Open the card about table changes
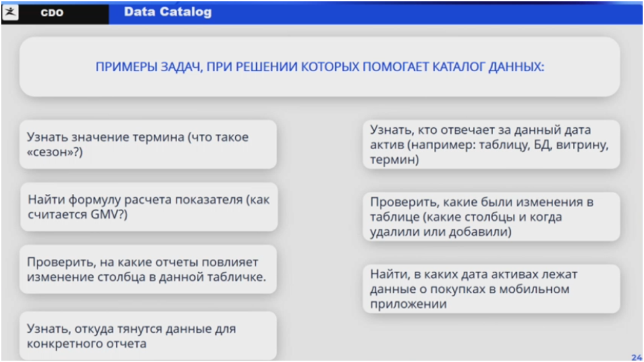Screen dimensions: 644x362 [491, 217]
